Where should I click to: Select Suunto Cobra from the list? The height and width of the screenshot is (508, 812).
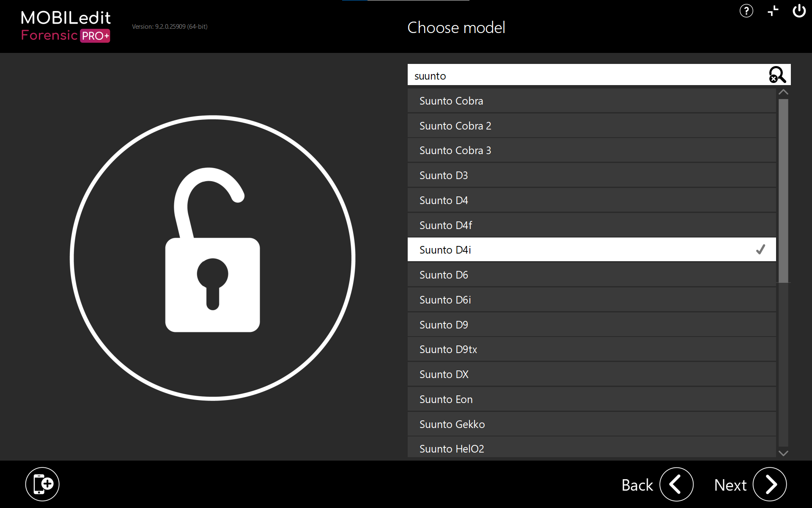tap(591, 101)
